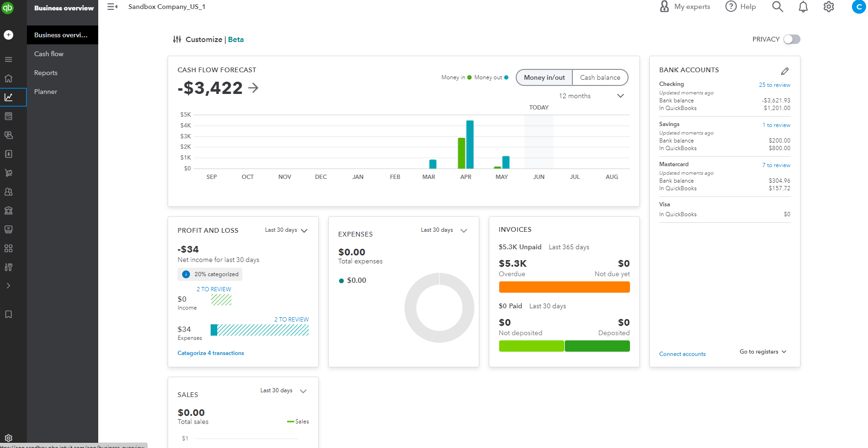Open the Go to registers dropdown

tap(763, 352)
